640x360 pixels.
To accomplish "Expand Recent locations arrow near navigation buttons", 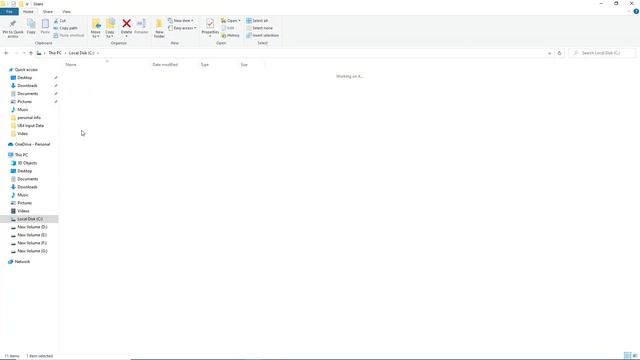I will point(24,53).
